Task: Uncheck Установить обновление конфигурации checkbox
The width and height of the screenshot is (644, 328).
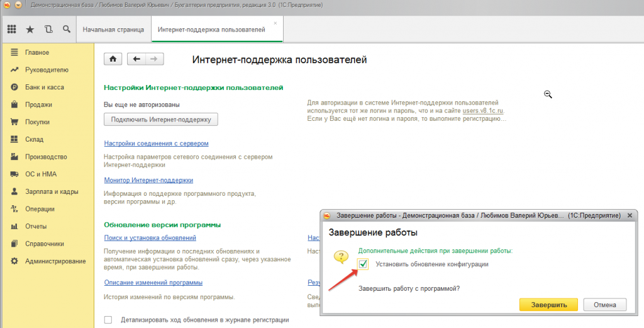Action: [363, 264]
